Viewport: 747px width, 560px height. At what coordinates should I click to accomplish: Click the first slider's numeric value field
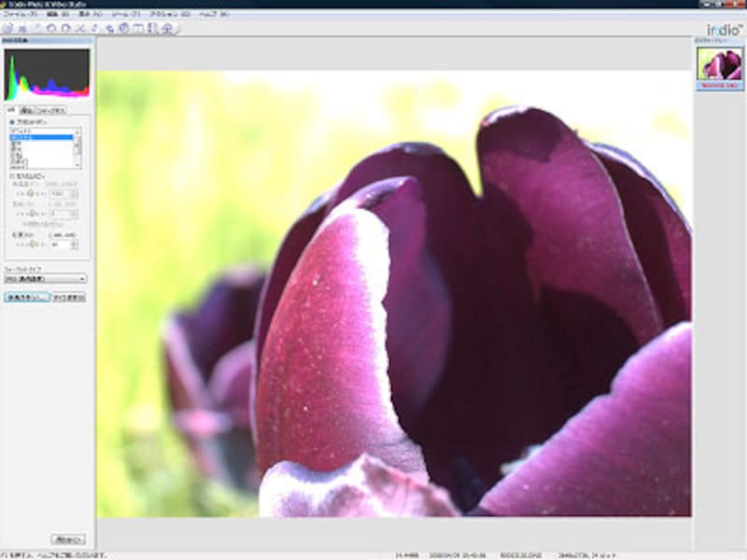click(61, 194)
